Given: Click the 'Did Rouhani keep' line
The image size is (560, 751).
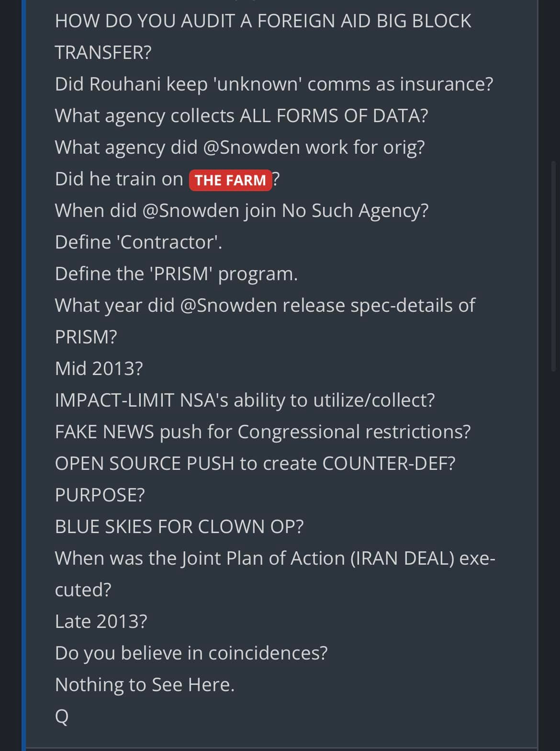Looking at the screenshot, I should (x=274, y=84).
